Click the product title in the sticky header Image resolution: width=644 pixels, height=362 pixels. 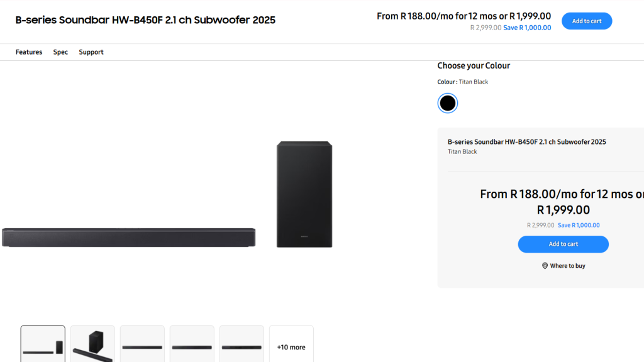tap(145, 20)
